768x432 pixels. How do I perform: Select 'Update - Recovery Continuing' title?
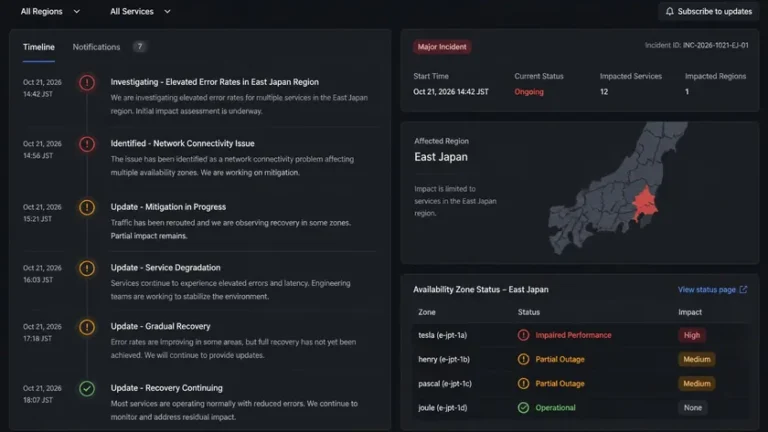click(x=167, y=387)
